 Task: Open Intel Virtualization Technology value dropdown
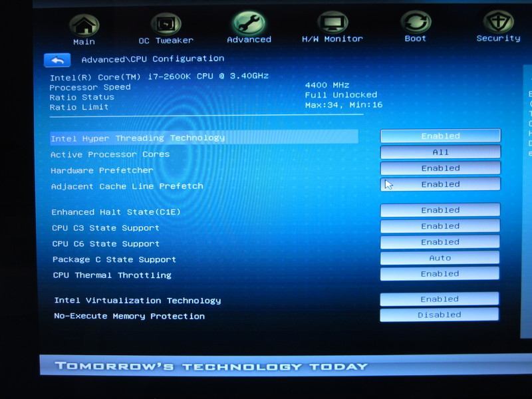(x=440, y=299)
